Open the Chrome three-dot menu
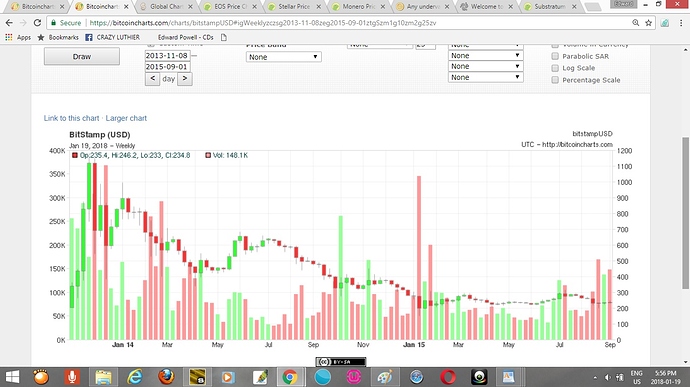Viewport: 690px width, 387px height. pos(681,23)
